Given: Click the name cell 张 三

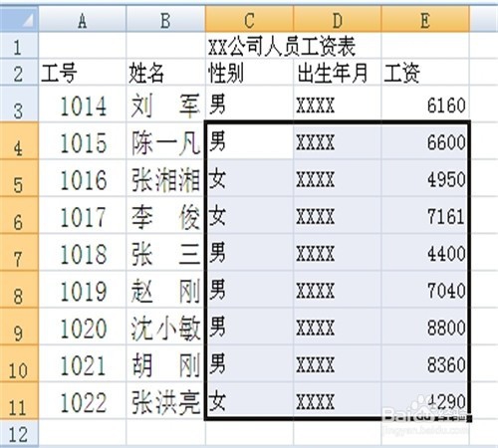Looking at the screenshot, I should pyautogui.click(x=165, y=252).
